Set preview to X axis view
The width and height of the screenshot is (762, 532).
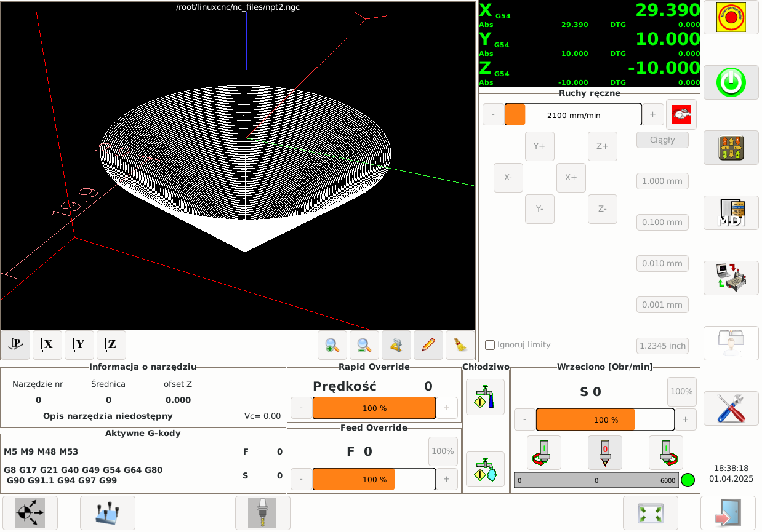point(47,345)
